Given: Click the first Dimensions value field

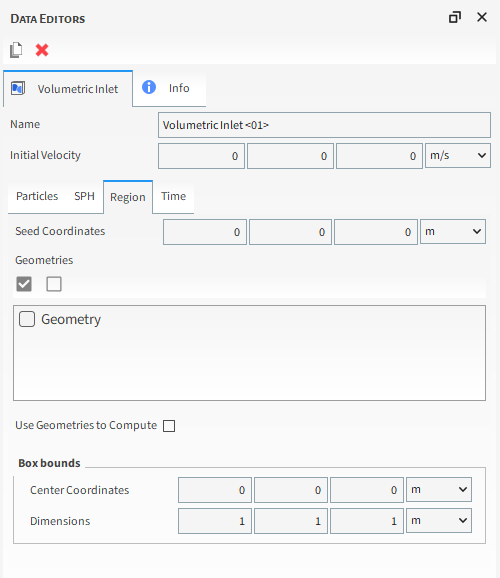Looking at the screenshot, I should [x=215, y=521].
